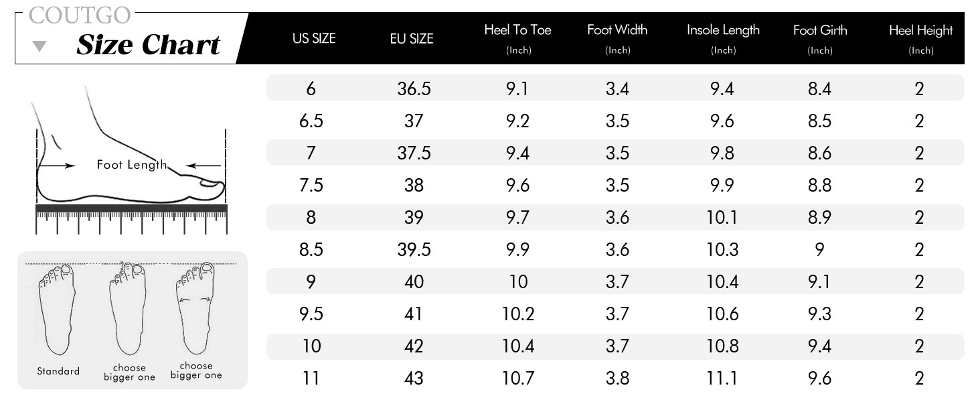Click the 11.1 insole length value
The height and width of the screenshot is (402, 980).
coord(722,378)
